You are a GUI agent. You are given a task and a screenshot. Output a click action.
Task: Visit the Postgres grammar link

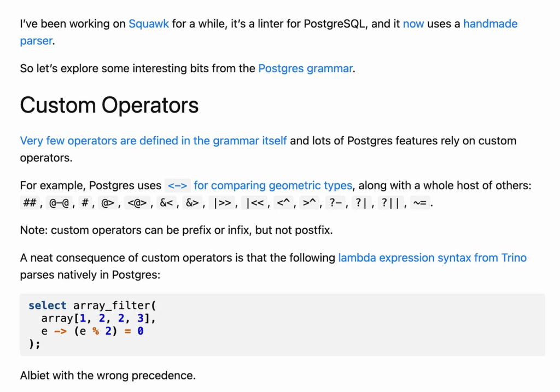coord(305,68)
